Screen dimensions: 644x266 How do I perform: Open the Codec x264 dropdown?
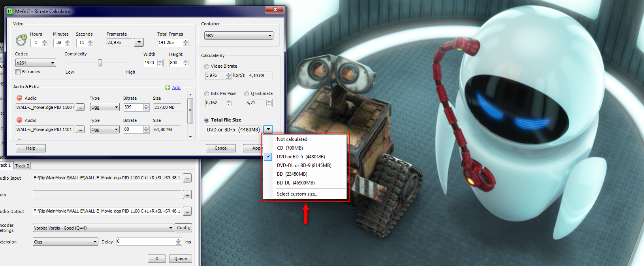tap(36, 63)
